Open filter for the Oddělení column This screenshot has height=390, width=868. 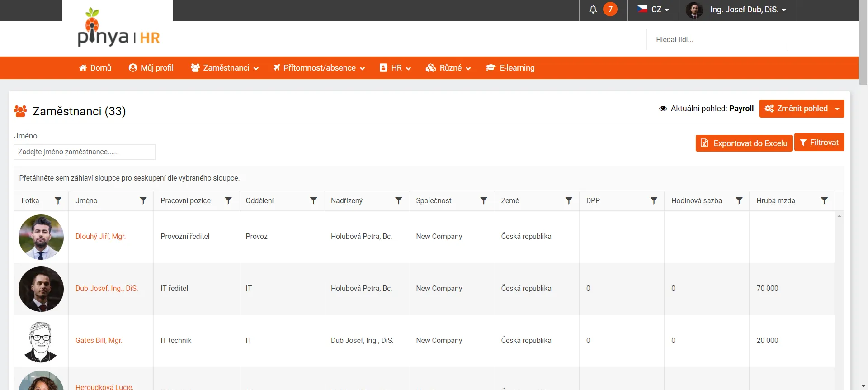[313, 200]
